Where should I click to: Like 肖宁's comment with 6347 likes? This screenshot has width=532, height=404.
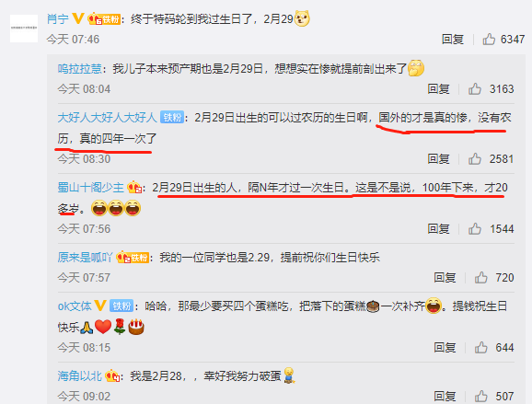point(489,40)
